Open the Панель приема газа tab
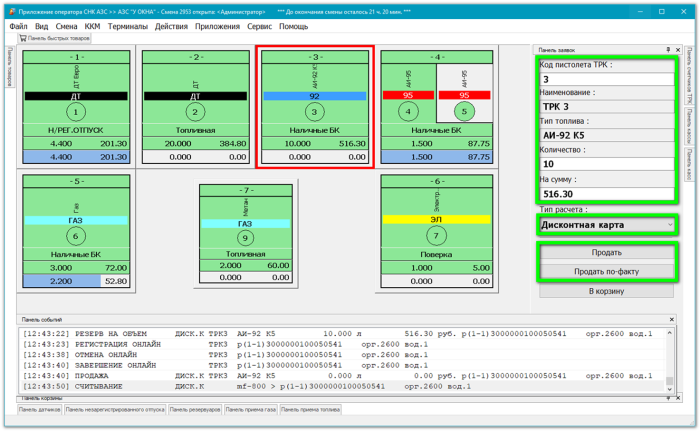Screen dimensions: 700x431 pyautogui.click(x=251, y=410)
